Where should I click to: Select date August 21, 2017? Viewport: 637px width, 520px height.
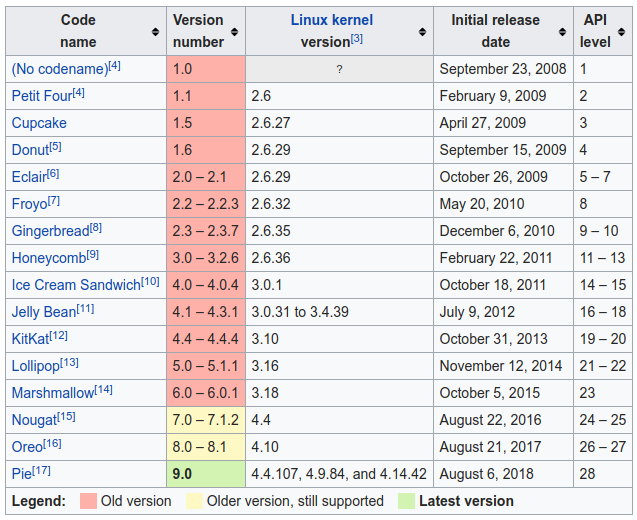(x=490, y=447)
